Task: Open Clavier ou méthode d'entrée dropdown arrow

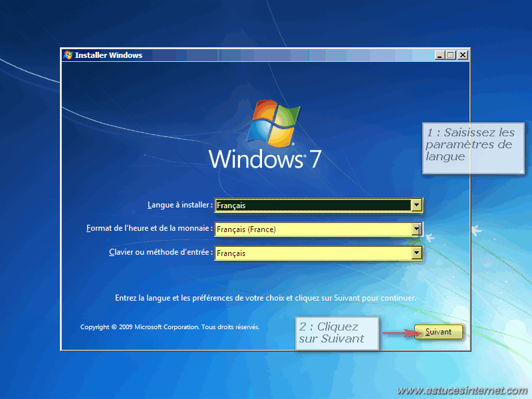Action: [x=416, y=253]
